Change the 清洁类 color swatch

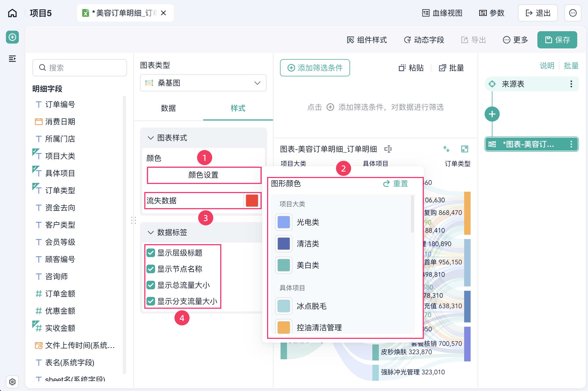[x=284, y=244]
